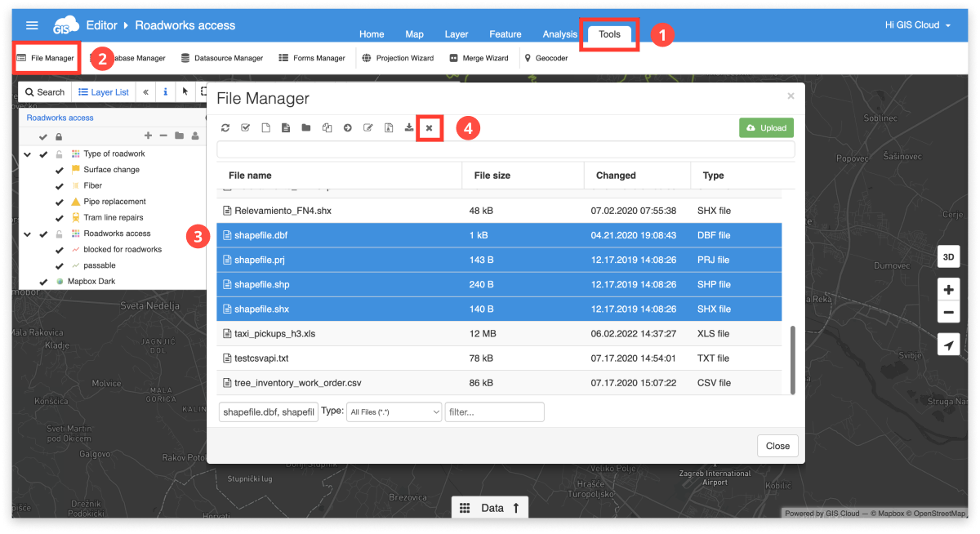Upload a file to File Manager
Image resolution: width=980 pixels, height=534 pixels.
click(766, 127)
